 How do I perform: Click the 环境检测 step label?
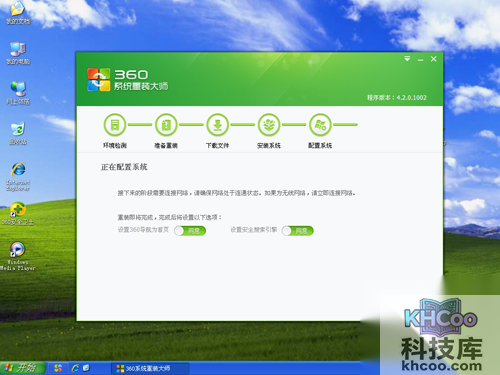point(115,145)
